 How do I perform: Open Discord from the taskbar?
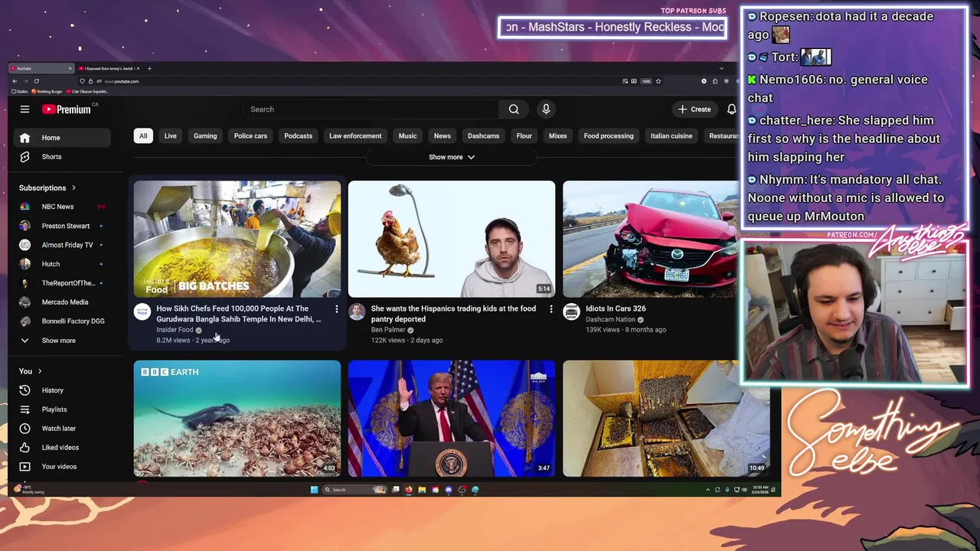(x=449, y=490)
